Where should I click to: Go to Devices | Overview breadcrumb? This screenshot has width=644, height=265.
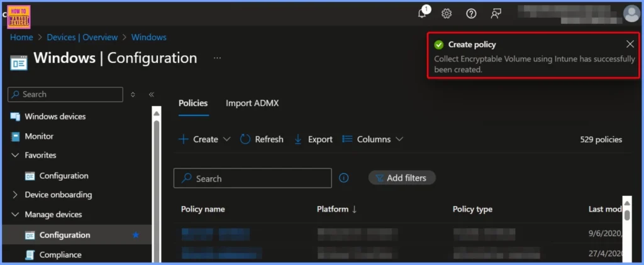point(82,37)
